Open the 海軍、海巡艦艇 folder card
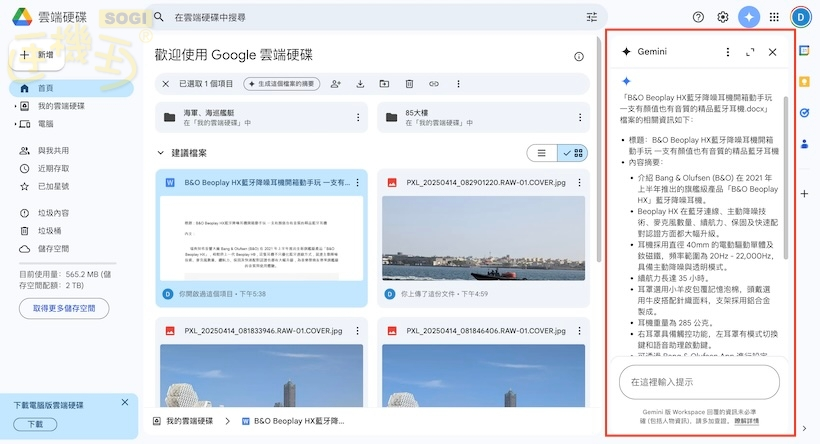The image size is (820, 444). point(261,117)
